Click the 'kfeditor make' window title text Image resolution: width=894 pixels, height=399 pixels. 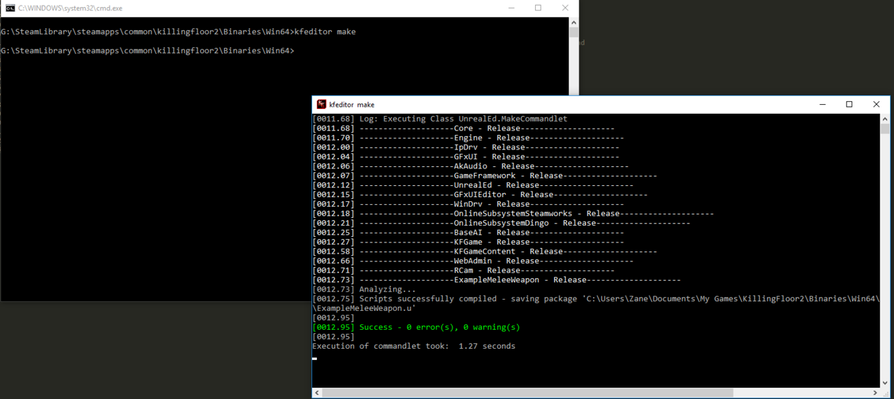click(352, 105)
